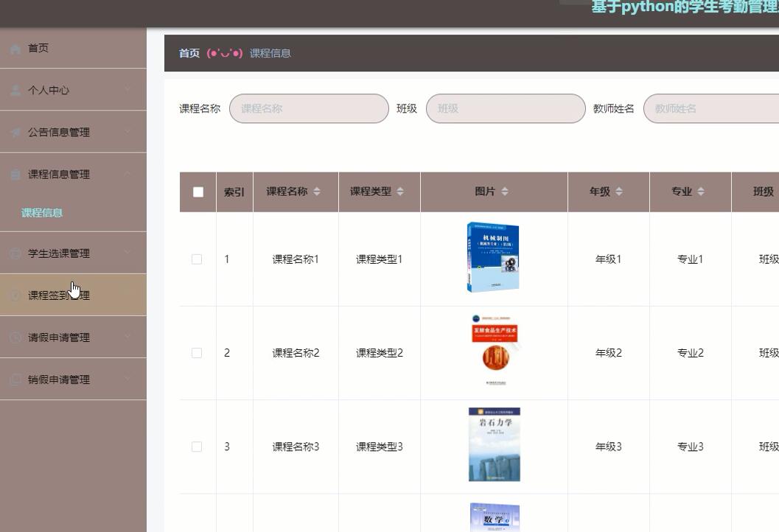Open the 数学 book cover image
Image resolution: width=779 pixels, height=532 pixels.
coord(495,517)
